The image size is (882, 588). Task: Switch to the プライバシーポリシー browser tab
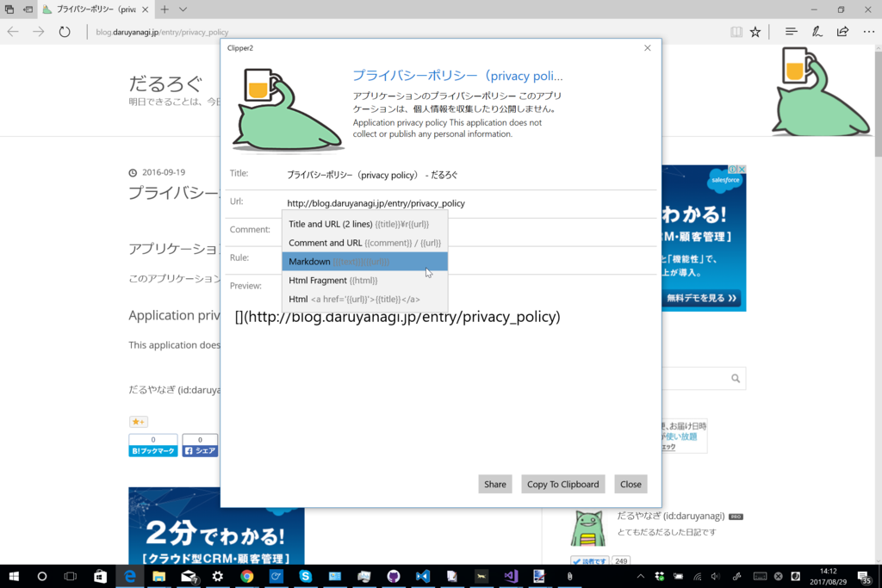pyautogui.click(x=86, y=9)
